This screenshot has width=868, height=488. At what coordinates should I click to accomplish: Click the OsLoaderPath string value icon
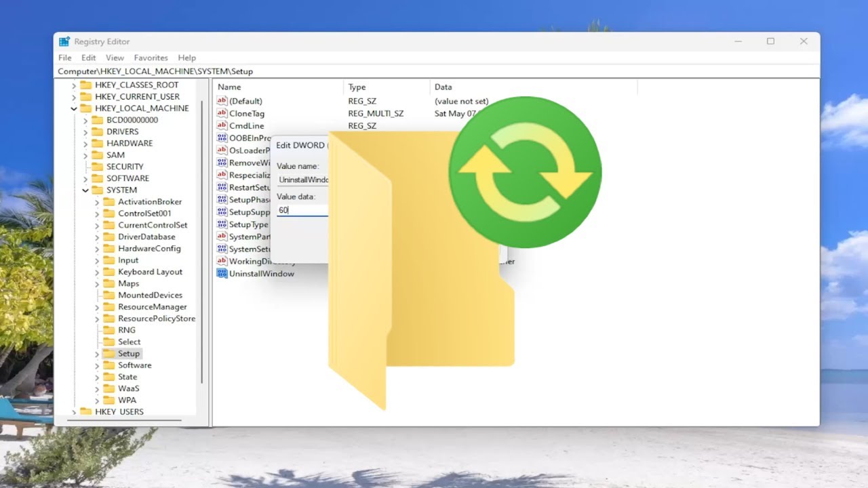pyautogui.click(x=222, y=150)
